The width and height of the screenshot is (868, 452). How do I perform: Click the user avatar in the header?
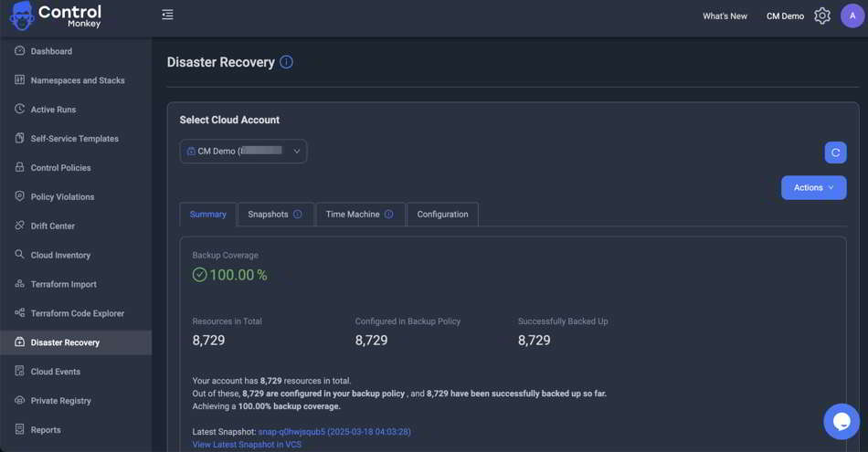[852, 16]
